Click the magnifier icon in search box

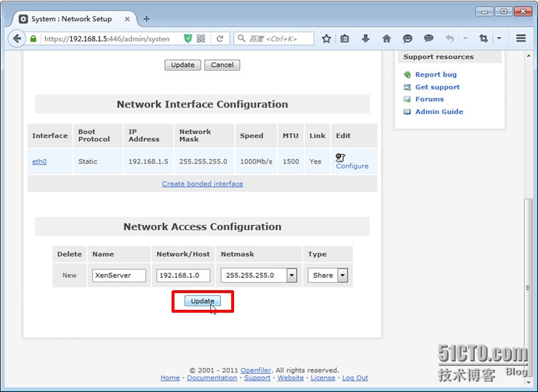click(x=241, y=39)
